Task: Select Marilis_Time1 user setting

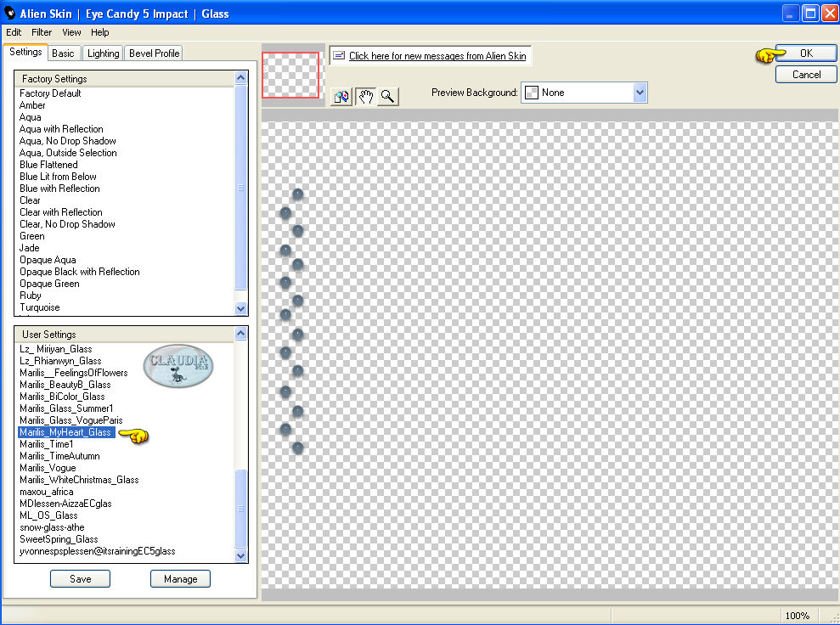Action: point(47,444)
